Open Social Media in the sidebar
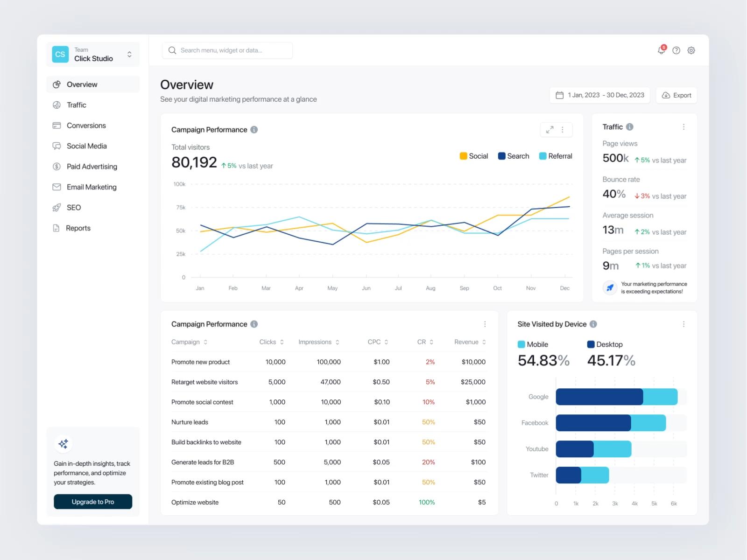 pyautogui.click(x=93, y=146)
